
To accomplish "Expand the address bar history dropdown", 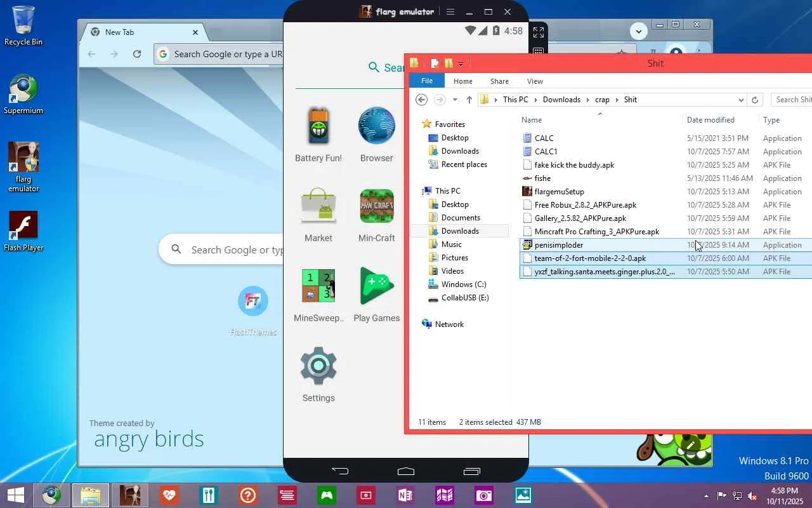I will [741, 100].
